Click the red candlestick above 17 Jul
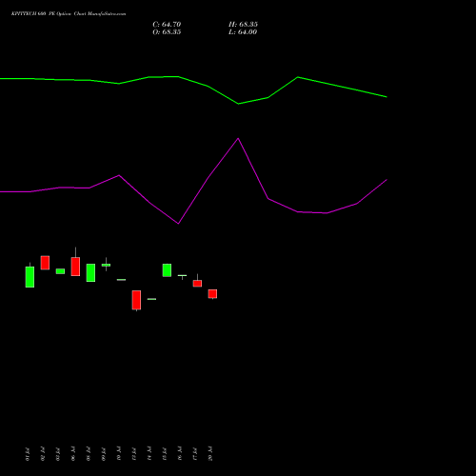476x476 pixels. click(197, 283)
